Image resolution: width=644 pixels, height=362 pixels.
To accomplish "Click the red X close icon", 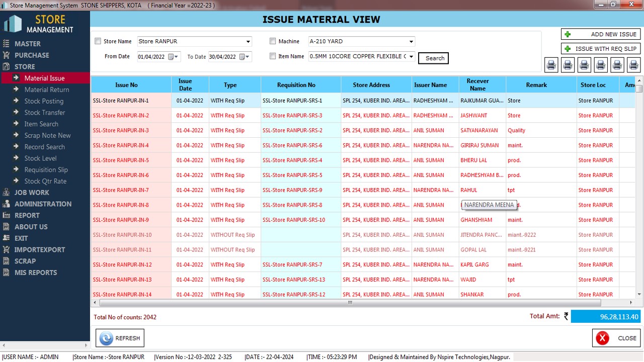I will tap(602, 338).
